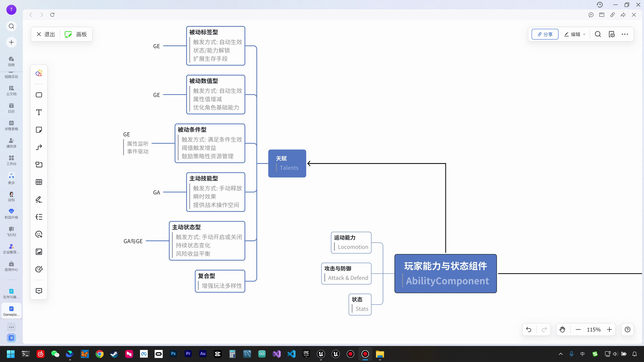This screenshot has height=362, width=644.
Task: Select the 天赋 Talents node
Action: tap(287, 163)
